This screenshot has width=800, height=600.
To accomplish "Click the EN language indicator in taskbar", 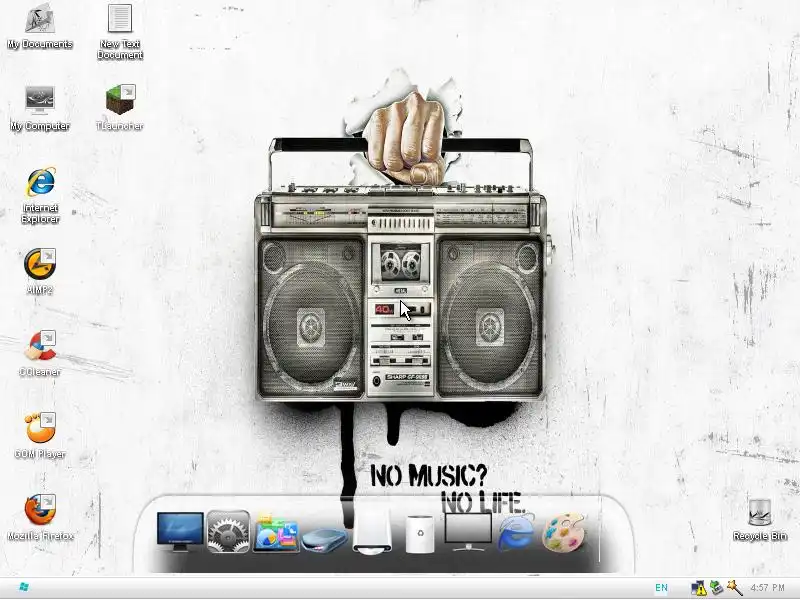I will (661, 587).
